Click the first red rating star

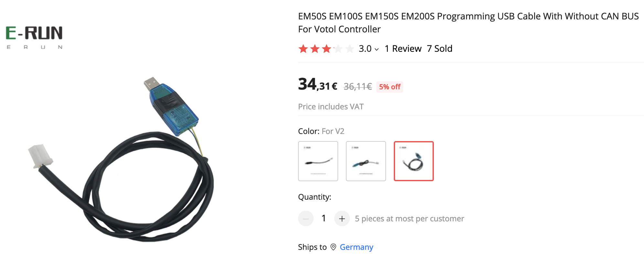click(x=303, y=49)
